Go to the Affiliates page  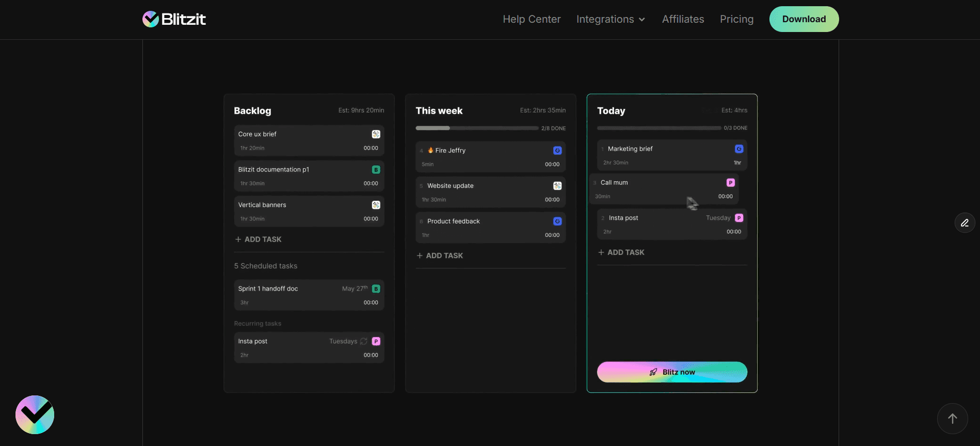(x=683, y=19)
